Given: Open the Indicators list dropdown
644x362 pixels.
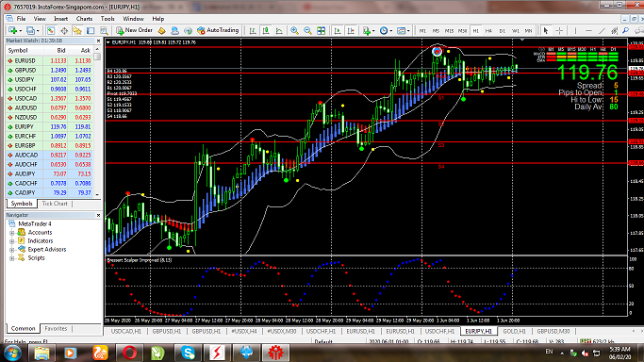Looking at the screenshot, I should click(x=369, y=30).
